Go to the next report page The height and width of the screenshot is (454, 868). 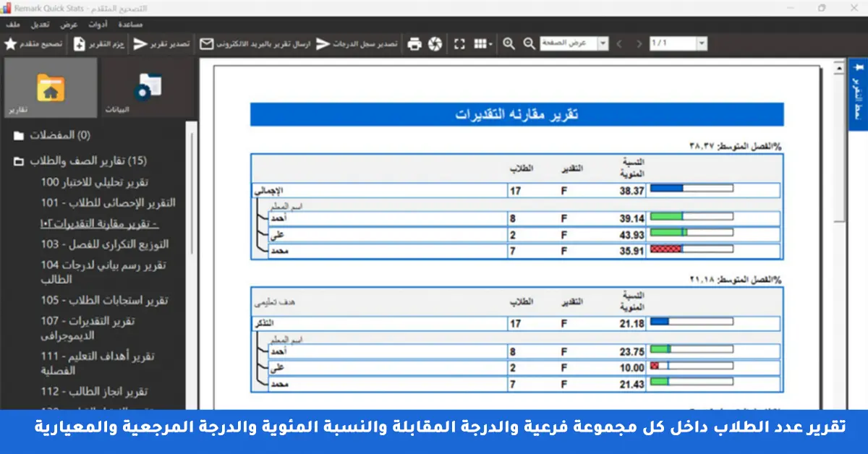point(639,44)
